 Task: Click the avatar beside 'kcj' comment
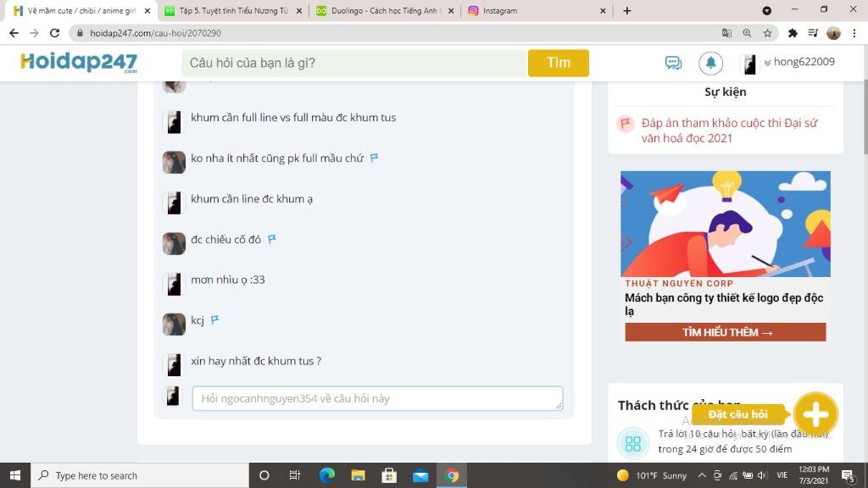point(174,324)
